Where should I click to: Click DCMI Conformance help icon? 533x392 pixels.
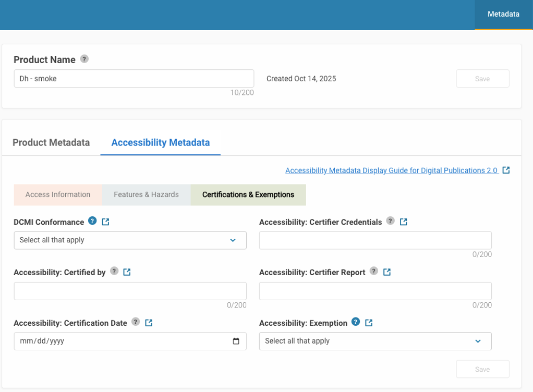click(x=92, y=221)
